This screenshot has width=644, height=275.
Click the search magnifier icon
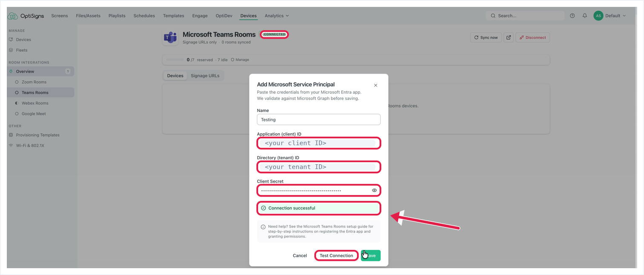point(493,16)
